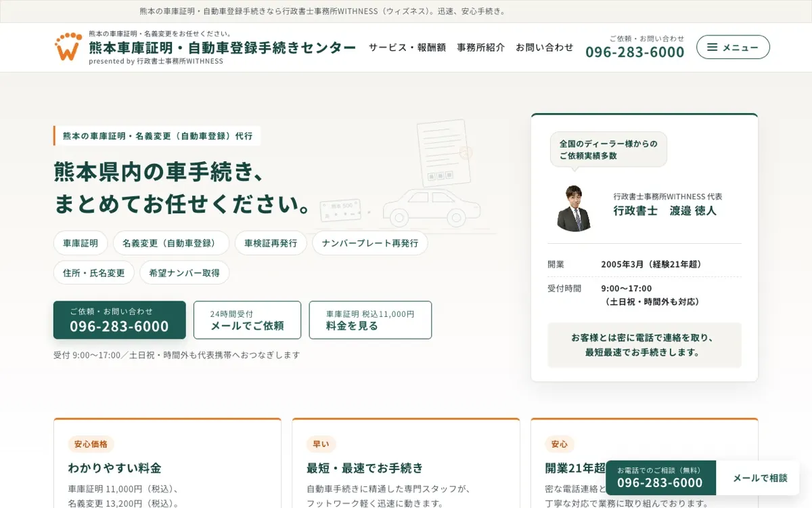Click the 熊本の車庫証明・名義変更（自動車登録）代行 label
Image resolution: width=812 pixels, height=508 pixels.
(157, 135)
